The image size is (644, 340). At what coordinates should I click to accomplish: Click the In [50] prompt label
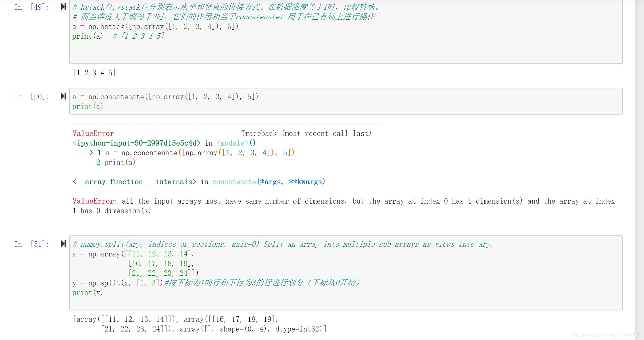point(32,97)
